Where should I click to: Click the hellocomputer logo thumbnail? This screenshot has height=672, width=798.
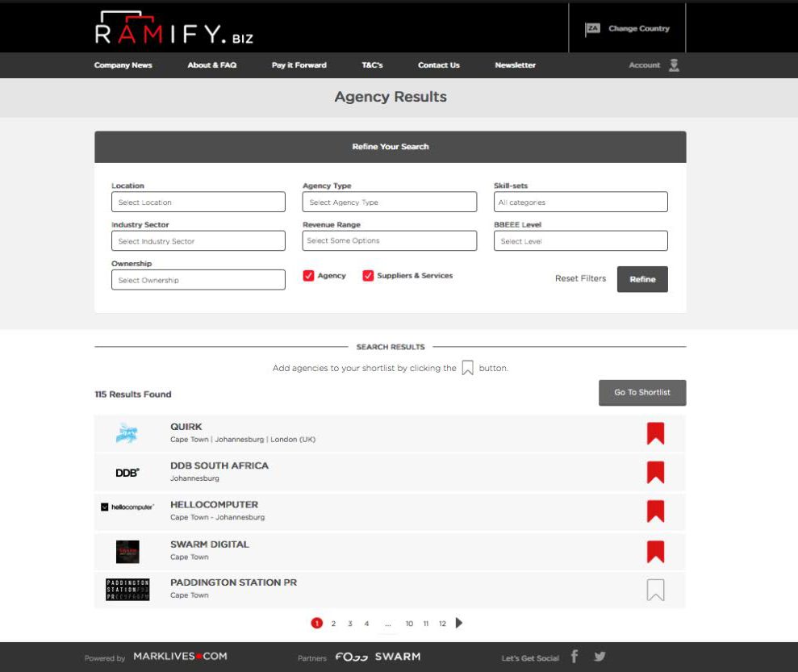(127, 507)
